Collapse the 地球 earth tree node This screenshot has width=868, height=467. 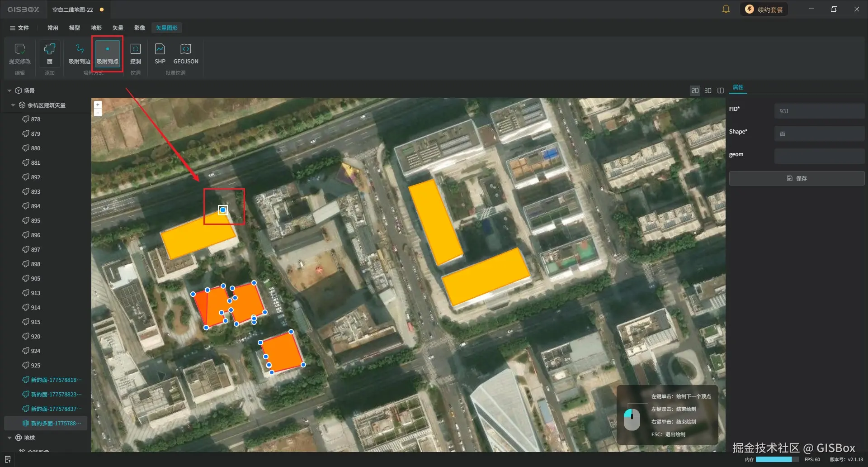(x=9, y=438)
